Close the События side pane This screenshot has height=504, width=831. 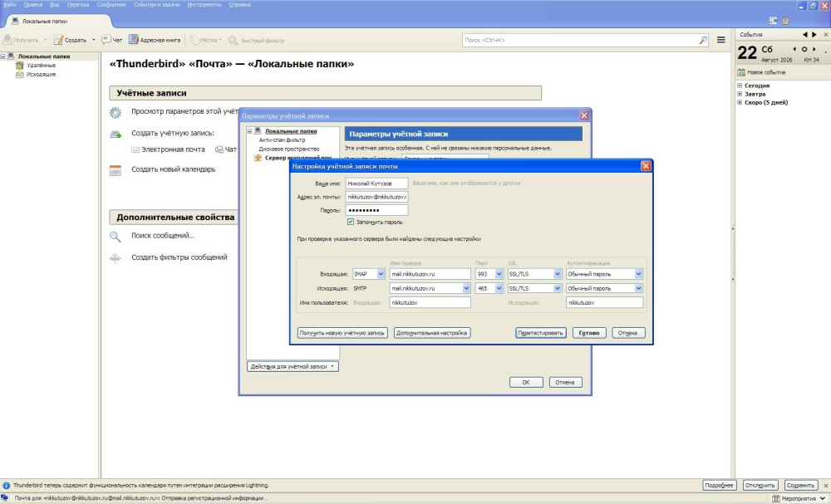[x=826, y=34]
